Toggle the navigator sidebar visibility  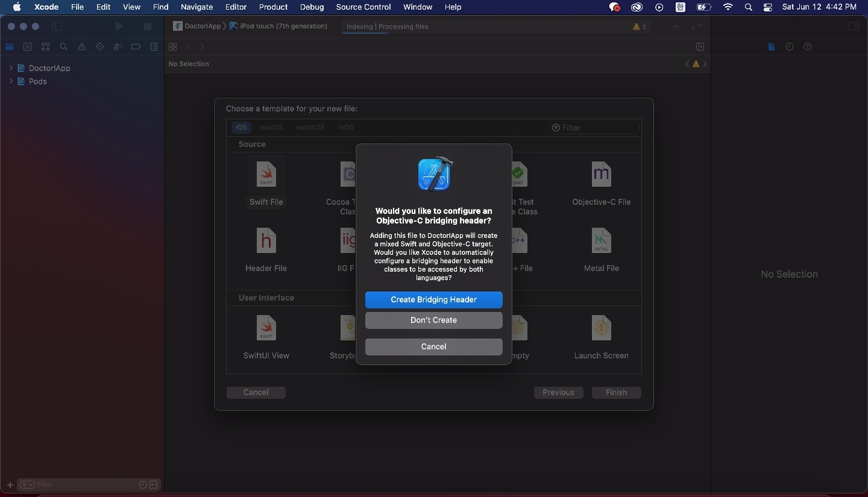[57, 27]
